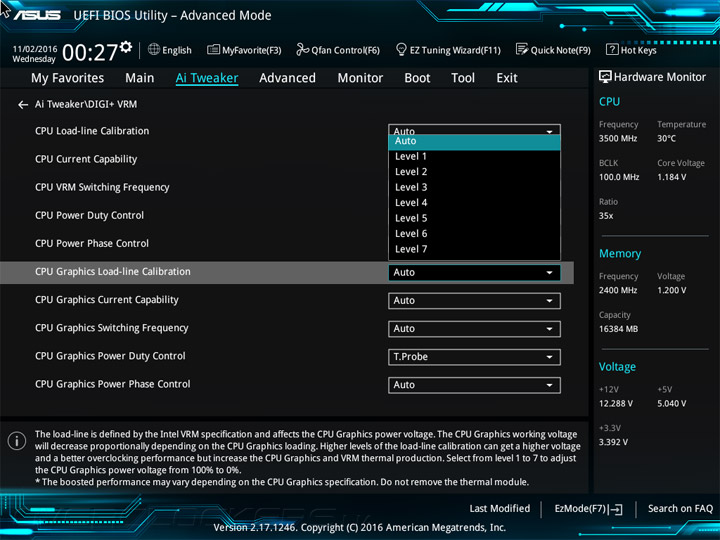
Task: Click Last Modified
Action: coord(500,509)
